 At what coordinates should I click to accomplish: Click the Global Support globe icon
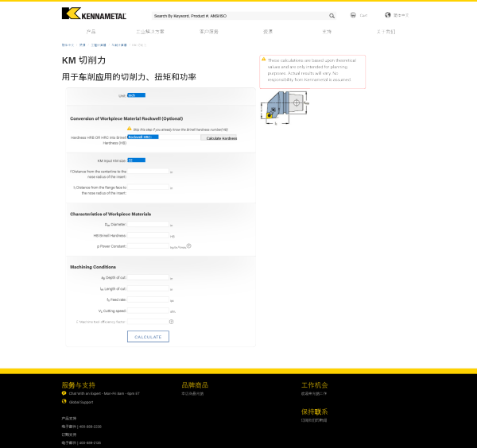[x=64, y=401]
